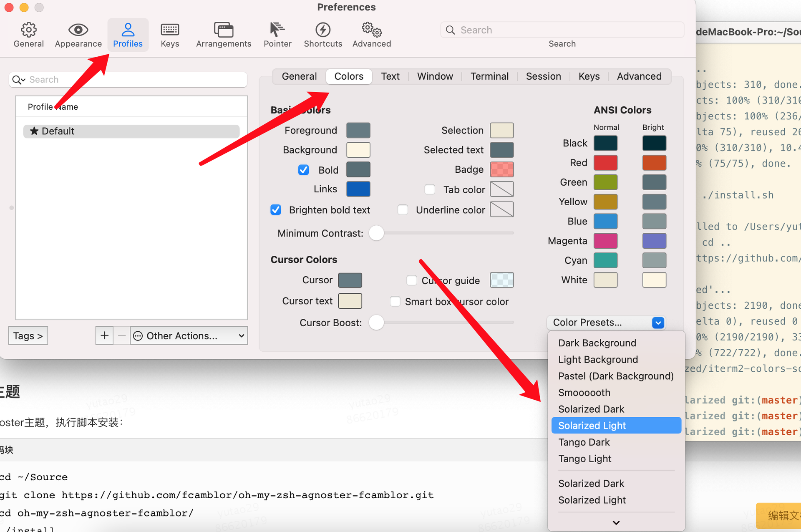Viewport: 801px width, 532px height.
Task: Toggle the Cursor guide checkbox
Action: [x=412, y=280]
